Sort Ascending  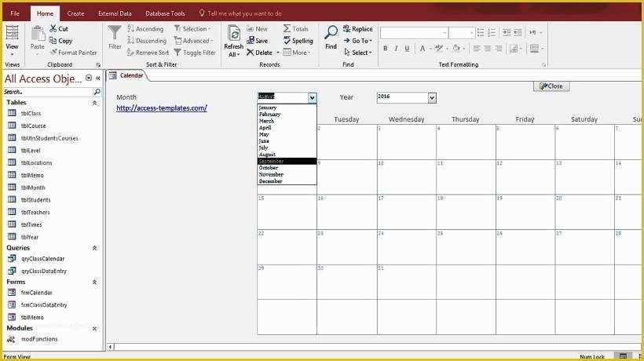click(145, 29)
